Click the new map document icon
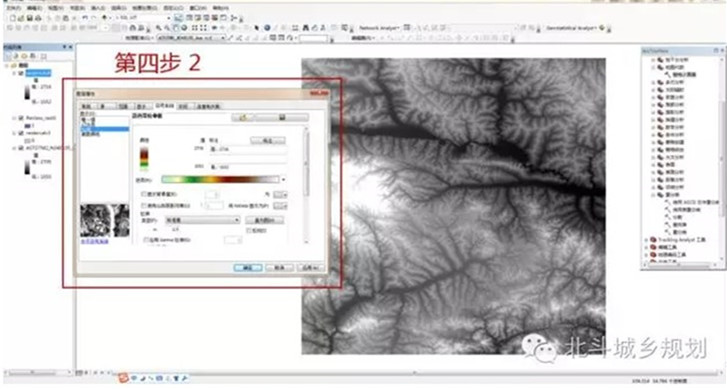Viewport: 727px width, 390px height. [x=13, y=18]
